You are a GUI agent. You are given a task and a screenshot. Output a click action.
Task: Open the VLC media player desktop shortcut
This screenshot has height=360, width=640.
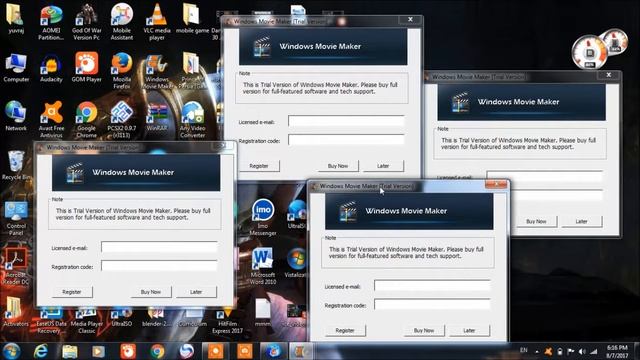157,22
